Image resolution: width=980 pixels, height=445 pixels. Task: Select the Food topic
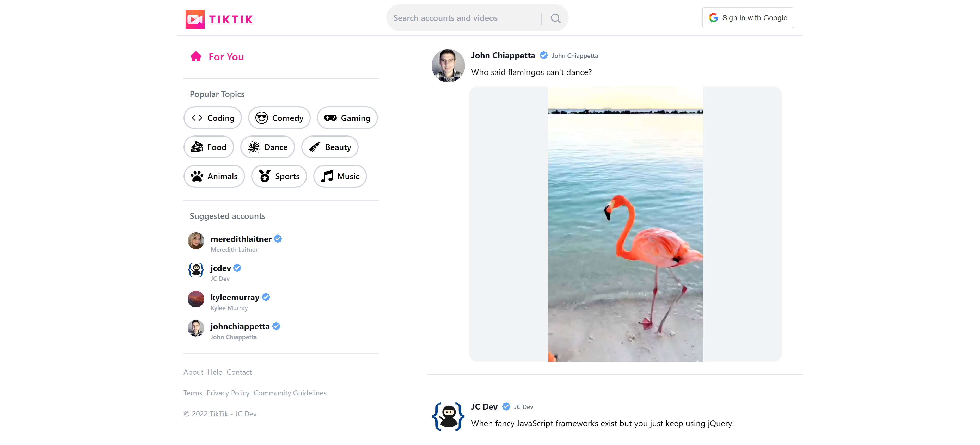pyautogui.click(x=209, y=147)
